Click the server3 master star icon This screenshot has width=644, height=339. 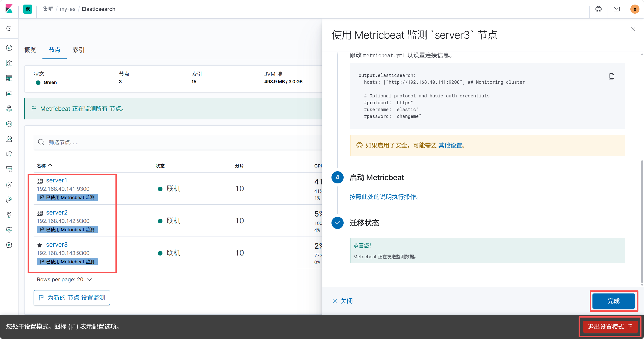[40, 245]
